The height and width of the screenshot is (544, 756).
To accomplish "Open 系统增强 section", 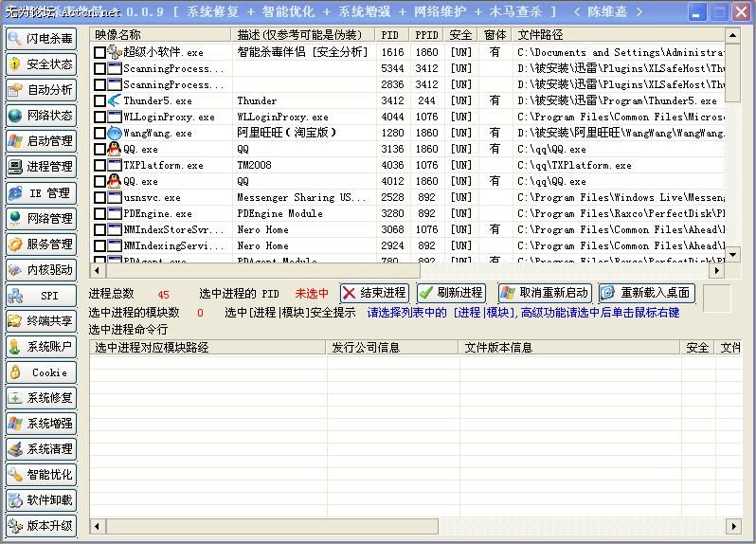I will click(x=42, y=424).
